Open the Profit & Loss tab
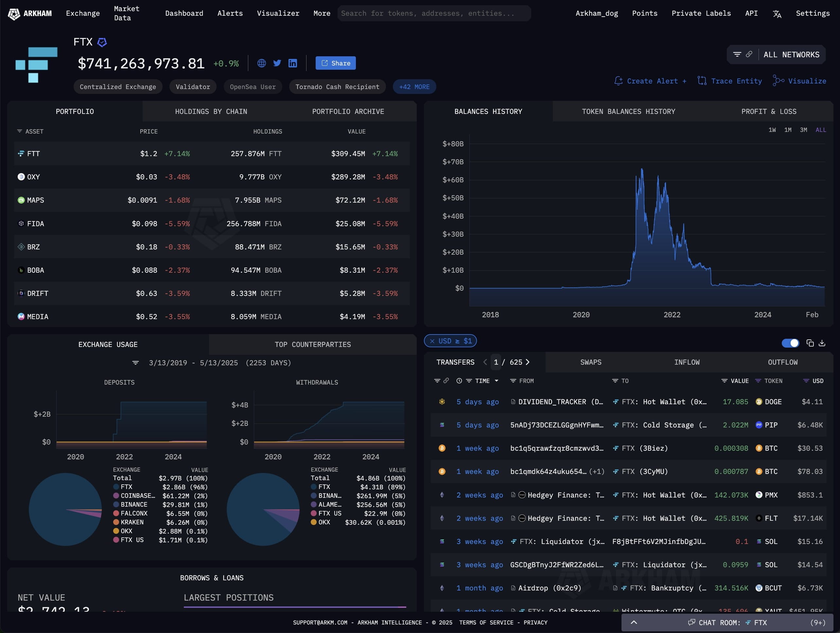Screen dimensions: 840x633 [x=769, y=111]
